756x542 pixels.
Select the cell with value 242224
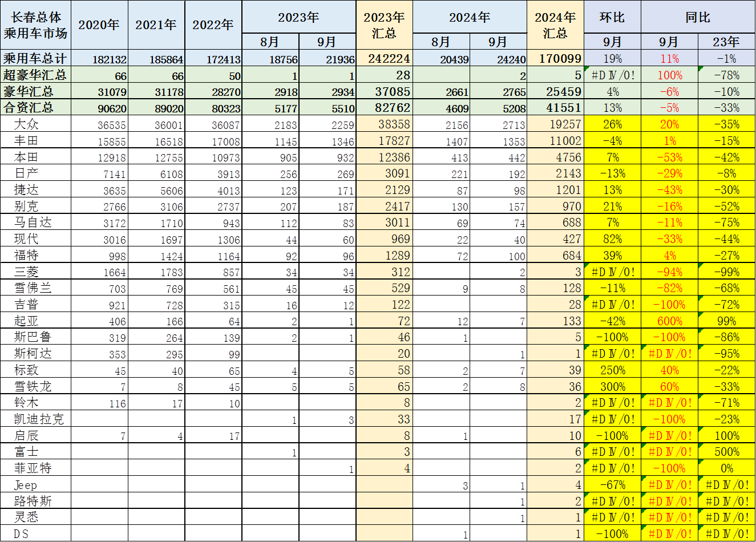coord(384,58)
